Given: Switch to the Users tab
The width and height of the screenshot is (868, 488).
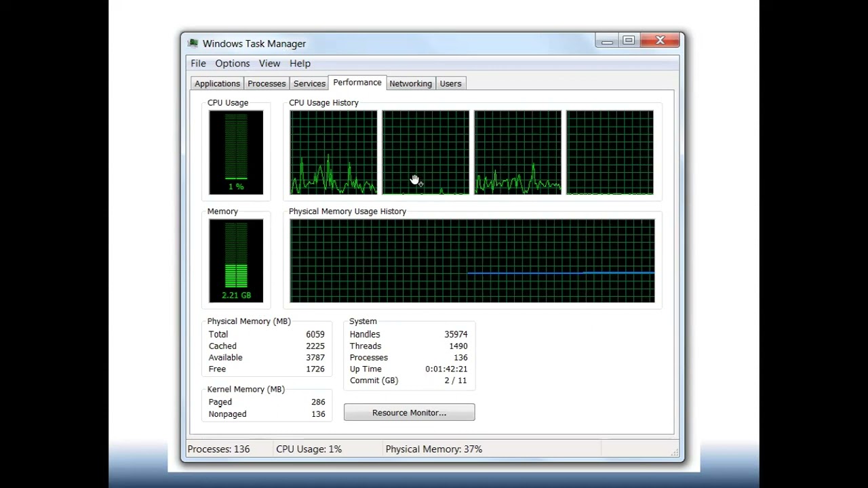Looking at the screenshot, I should [450, 83].
